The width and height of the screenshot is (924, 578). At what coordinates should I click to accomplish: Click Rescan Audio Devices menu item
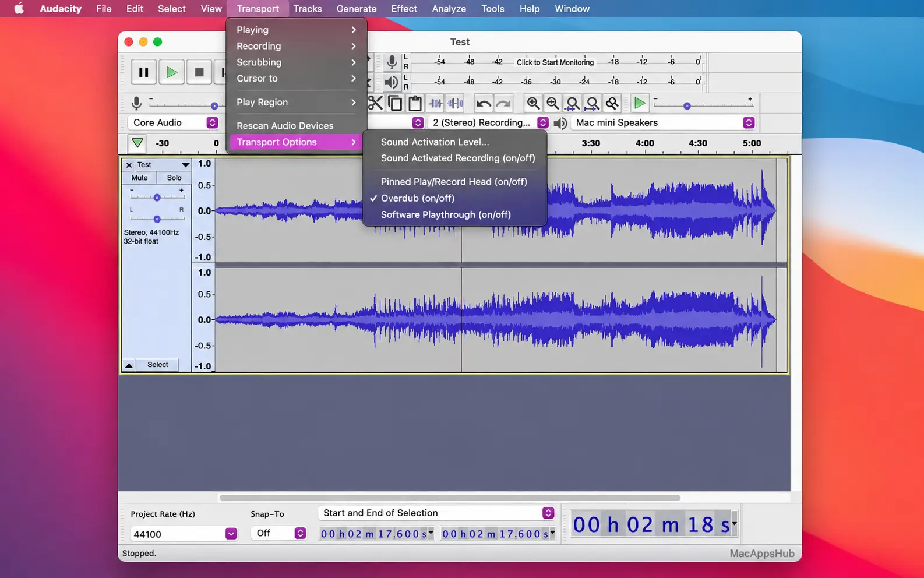(x=297, y=125)
